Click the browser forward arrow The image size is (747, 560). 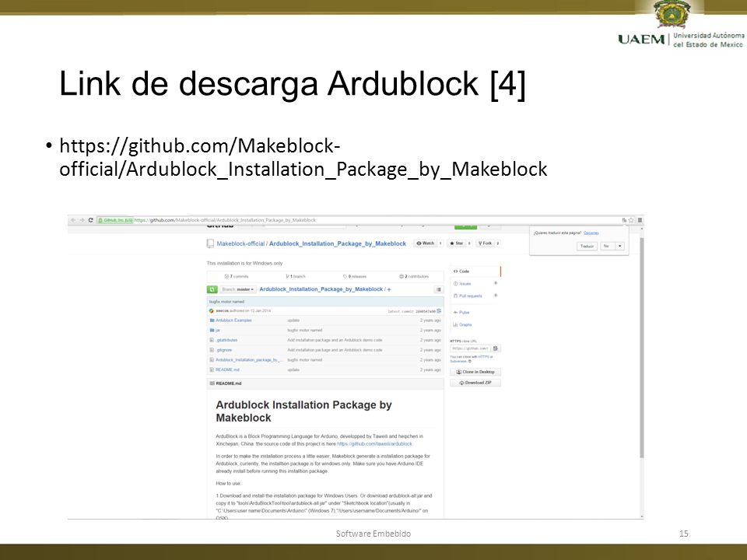point(82,220)
